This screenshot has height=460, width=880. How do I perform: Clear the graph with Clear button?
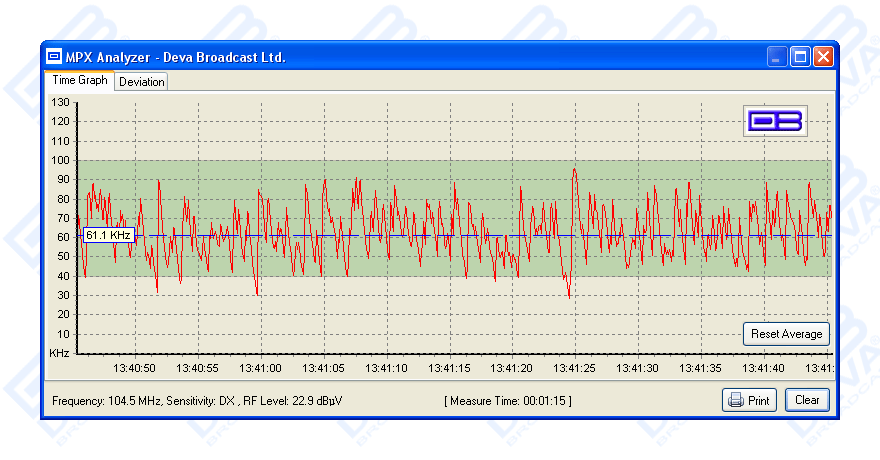click(807, 400)
